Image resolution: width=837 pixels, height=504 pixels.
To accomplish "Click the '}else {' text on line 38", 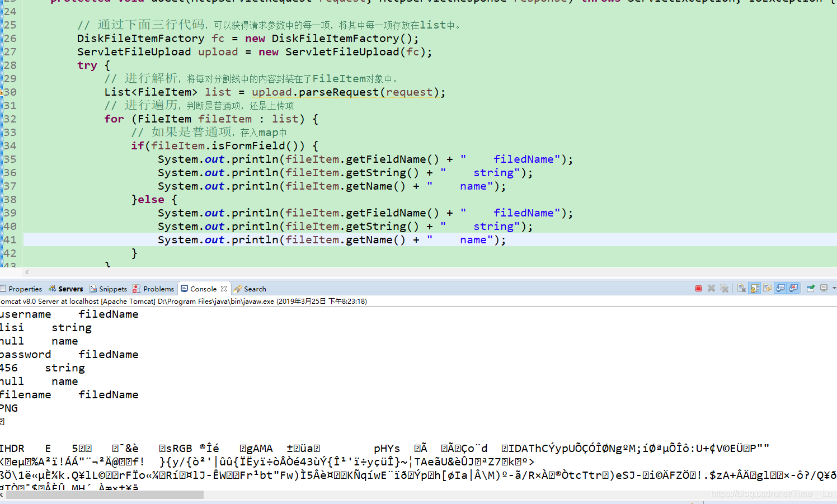I will pos(154,200).
